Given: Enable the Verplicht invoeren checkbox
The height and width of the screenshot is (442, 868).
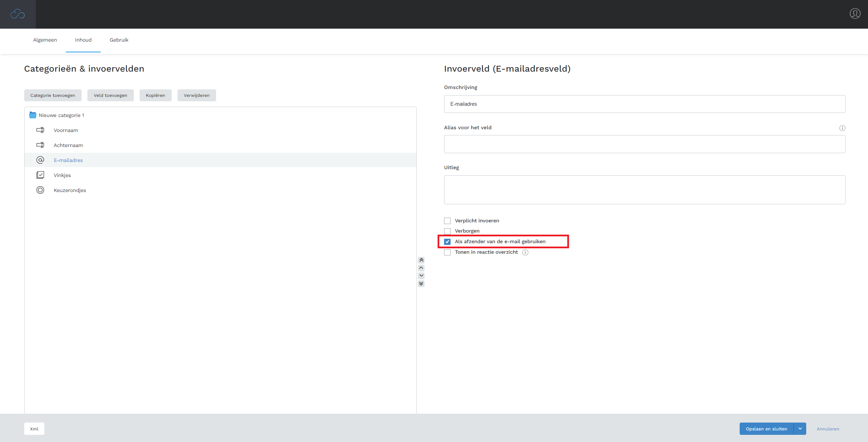Looking at the screenshot, I should click(x=447, y=221).
